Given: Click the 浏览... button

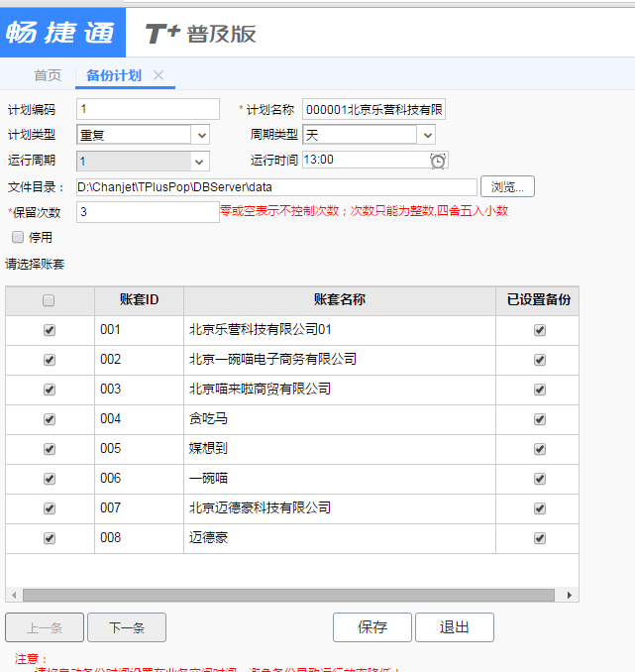Looking at the screenshot, I should tap(507, 187).
